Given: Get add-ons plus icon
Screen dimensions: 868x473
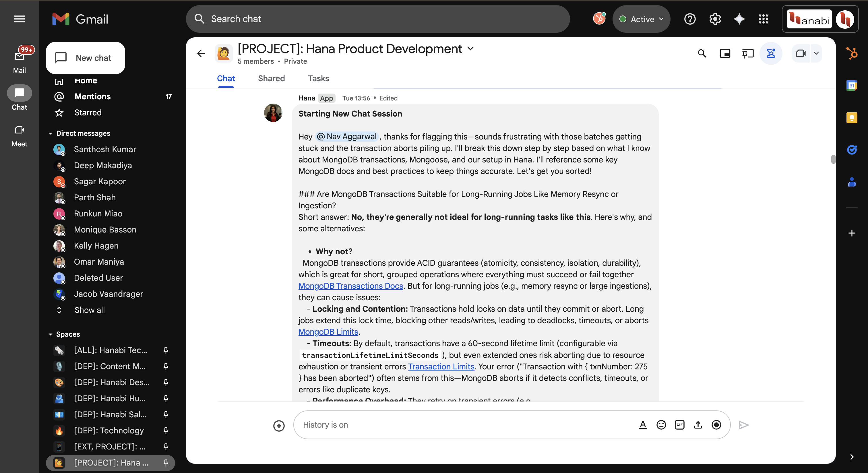Looking at the screenshot, I should point(852,233).
